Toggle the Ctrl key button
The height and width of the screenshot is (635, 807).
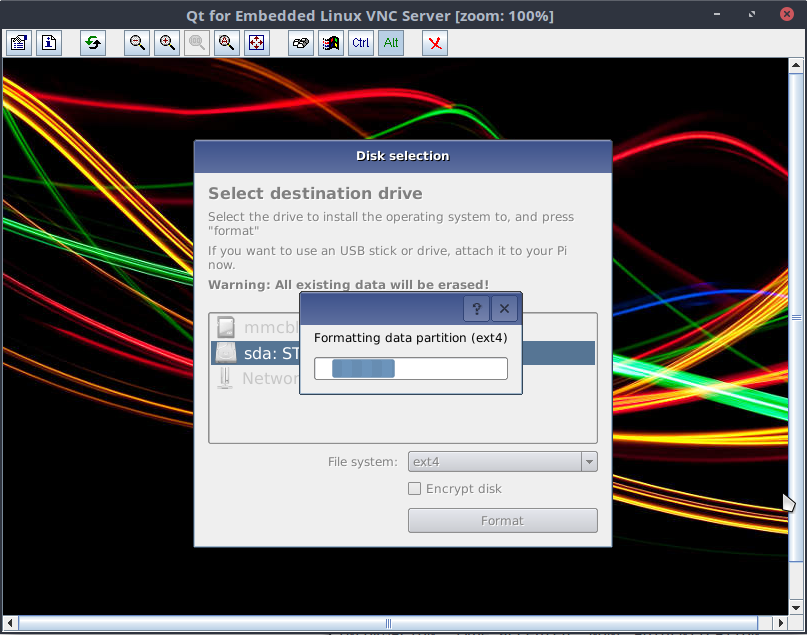coord(361,43)
